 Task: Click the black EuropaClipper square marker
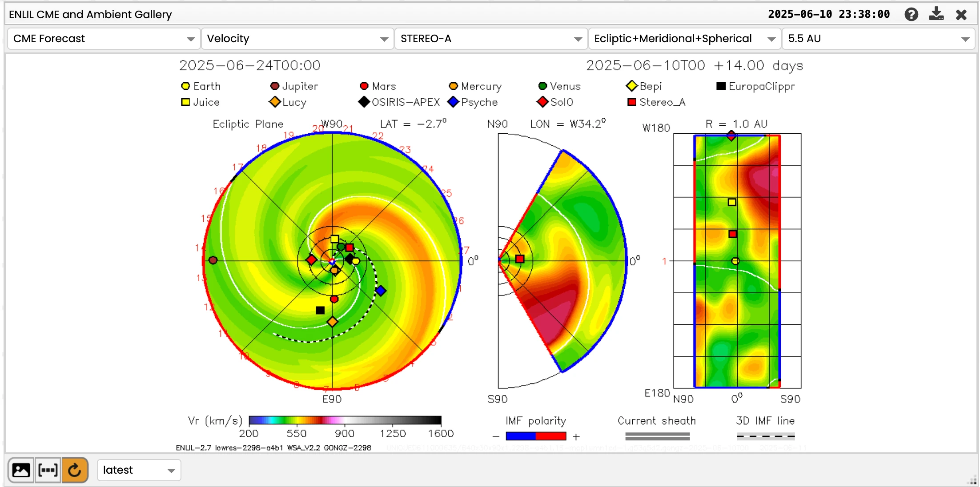tap(320, 310)
